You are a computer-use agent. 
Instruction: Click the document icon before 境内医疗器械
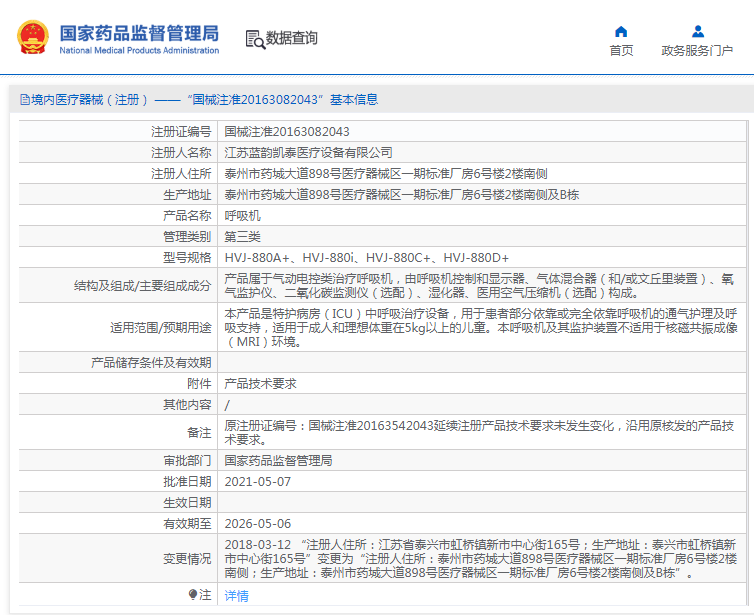point(24,99)
